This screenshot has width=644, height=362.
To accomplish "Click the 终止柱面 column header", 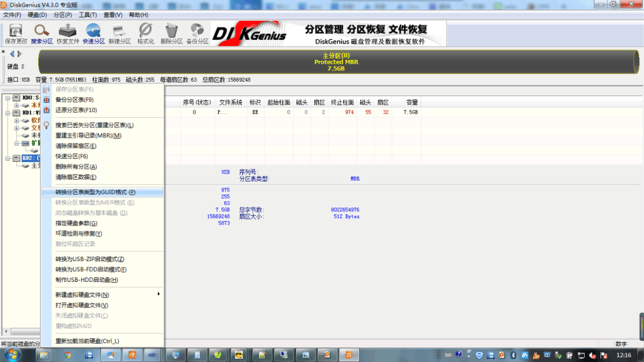I will point(342,103).
